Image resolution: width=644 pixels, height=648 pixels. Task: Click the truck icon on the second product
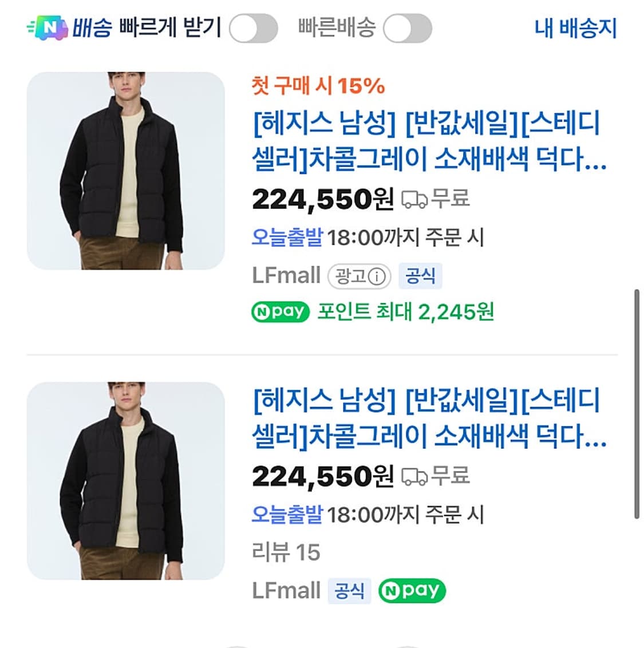413,475
